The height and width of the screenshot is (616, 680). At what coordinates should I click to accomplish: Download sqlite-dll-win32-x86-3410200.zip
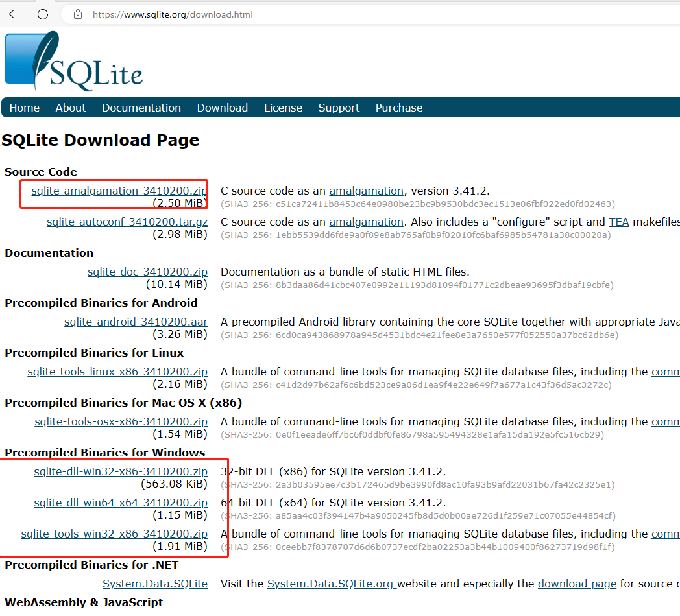(x=121, y=471)
